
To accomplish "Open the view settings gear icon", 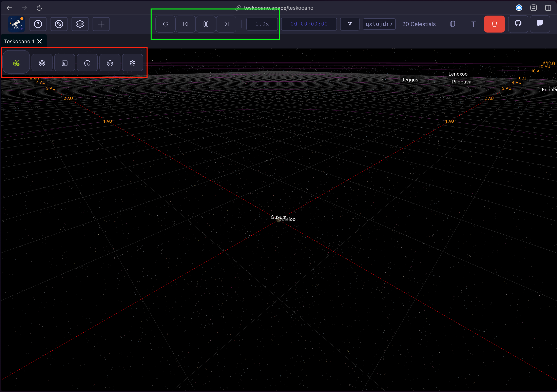I will (x=132, y=63).
